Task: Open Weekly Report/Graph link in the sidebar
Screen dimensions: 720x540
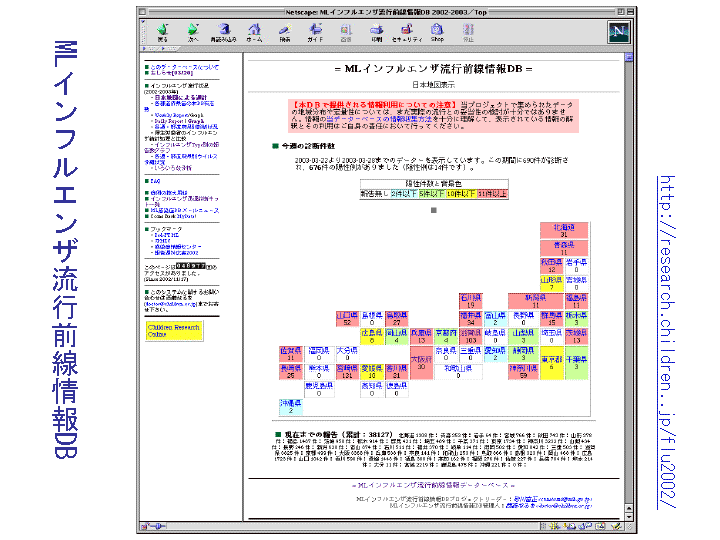Action: [x=181, y=115]
